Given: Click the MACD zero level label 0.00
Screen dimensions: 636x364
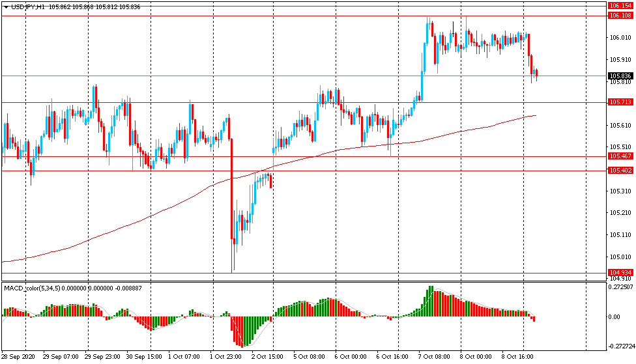Looking at the screenshot, I should (614, 317).
